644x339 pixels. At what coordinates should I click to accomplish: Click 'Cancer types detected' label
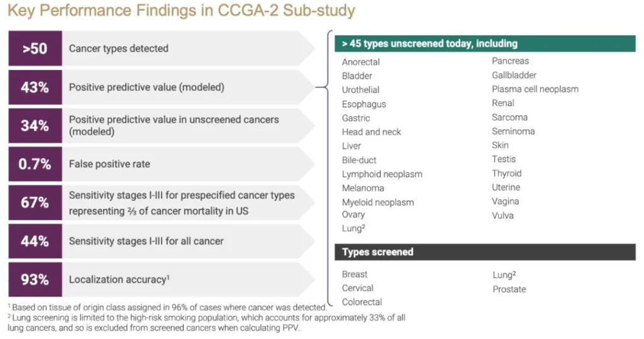pyautogui.click(x=119, y=48)
